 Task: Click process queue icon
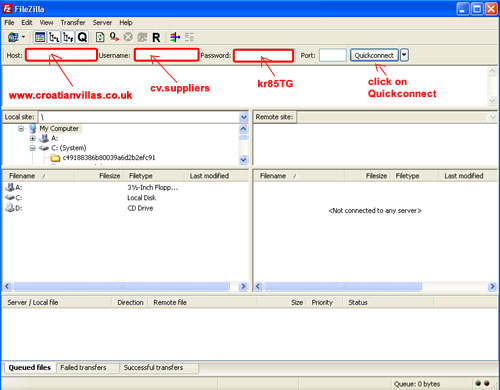pyautogui.click(x=114, y=37)
